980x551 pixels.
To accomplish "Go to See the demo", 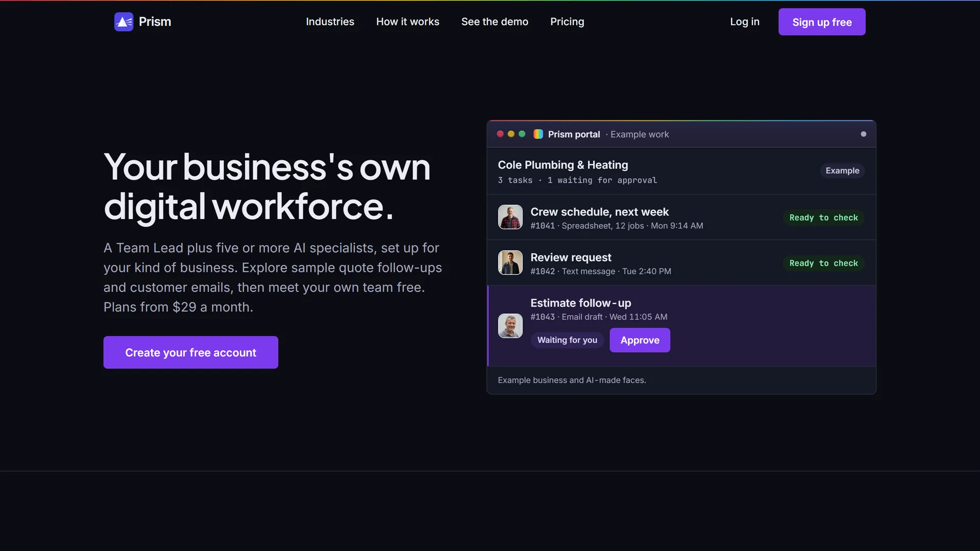I will click(495, 22).
